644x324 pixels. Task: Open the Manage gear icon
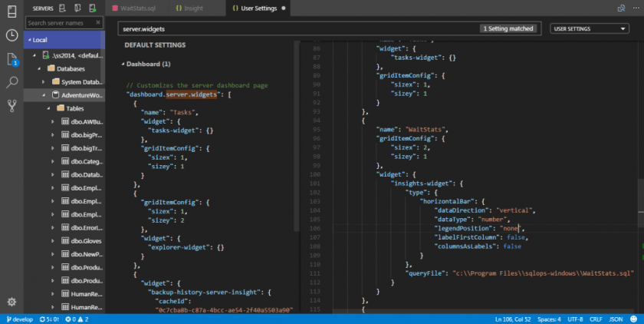(12, 302)
